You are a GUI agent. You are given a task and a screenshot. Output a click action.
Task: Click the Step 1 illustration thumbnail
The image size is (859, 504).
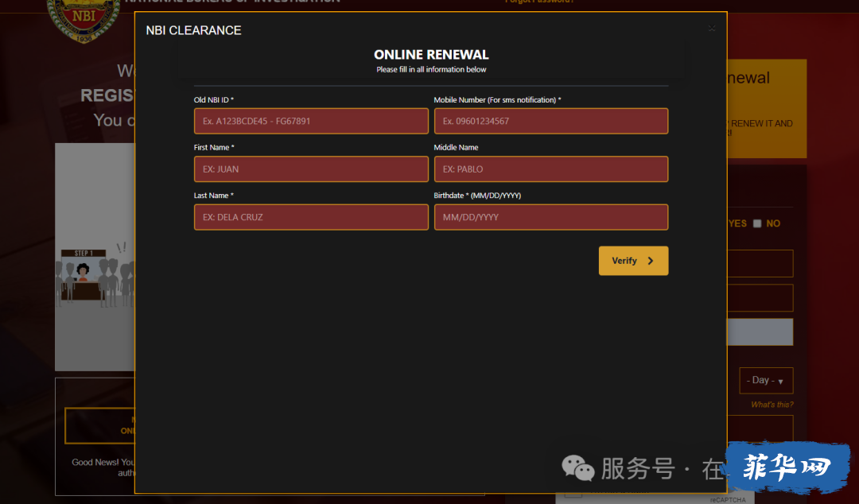tap(95, 257)
